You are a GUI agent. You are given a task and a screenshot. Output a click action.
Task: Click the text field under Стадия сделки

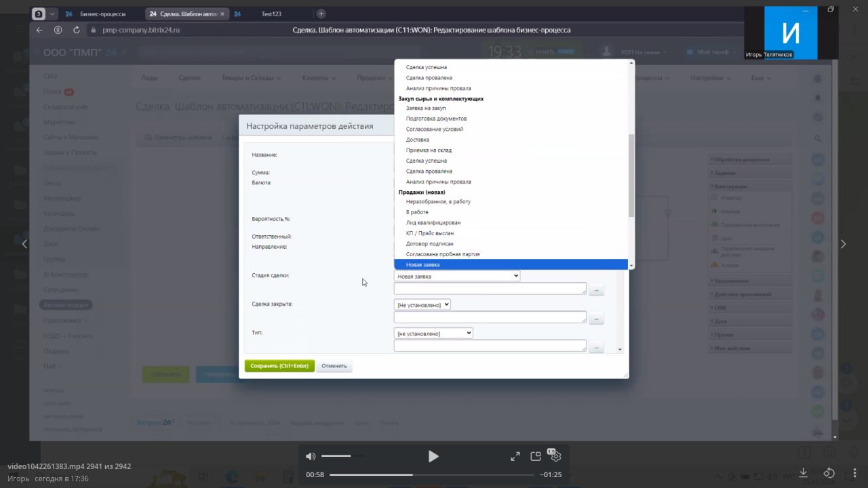click(490, 289)
